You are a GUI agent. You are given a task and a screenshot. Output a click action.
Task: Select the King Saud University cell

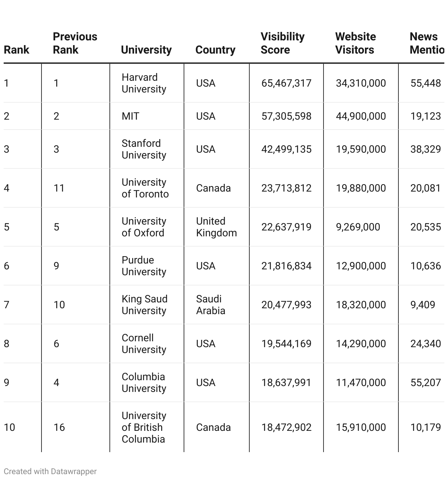pyautogui.click(x=144, y=305)
